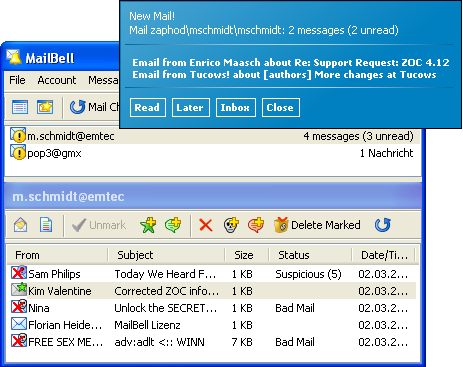463x367 pixels.
Task: Open the Account menu
Action: pos(57,80)
